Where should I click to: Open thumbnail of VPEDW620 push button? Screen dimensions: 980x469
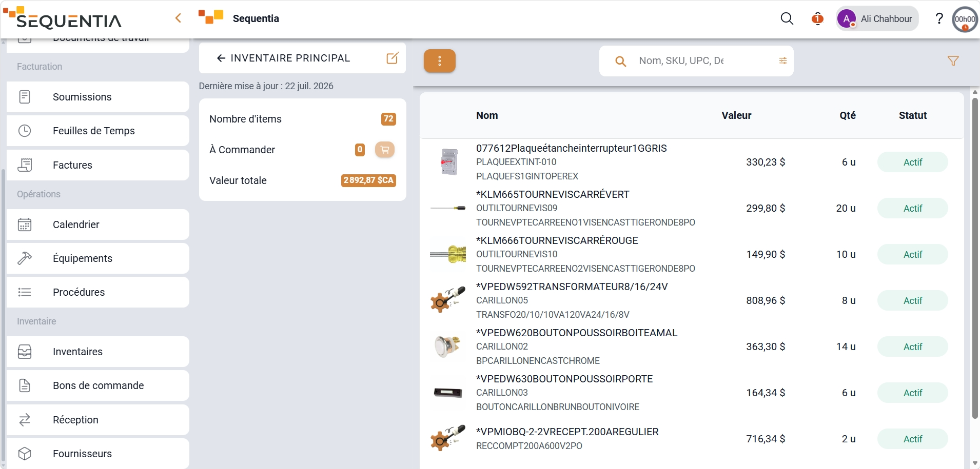(x=447, y=346)
